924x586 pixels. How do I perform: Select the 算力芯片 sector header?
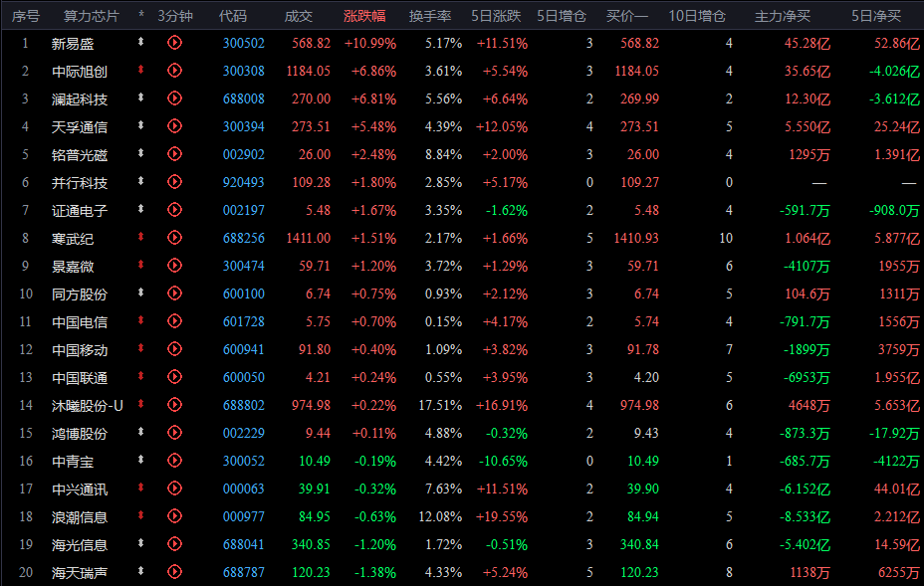pyautogui.click(x=92, y=16)
